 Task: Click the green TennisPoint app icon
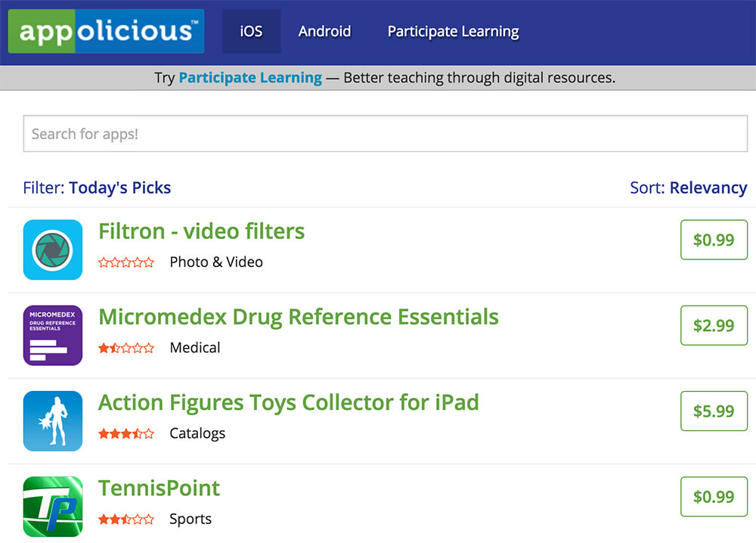point(53,506)
